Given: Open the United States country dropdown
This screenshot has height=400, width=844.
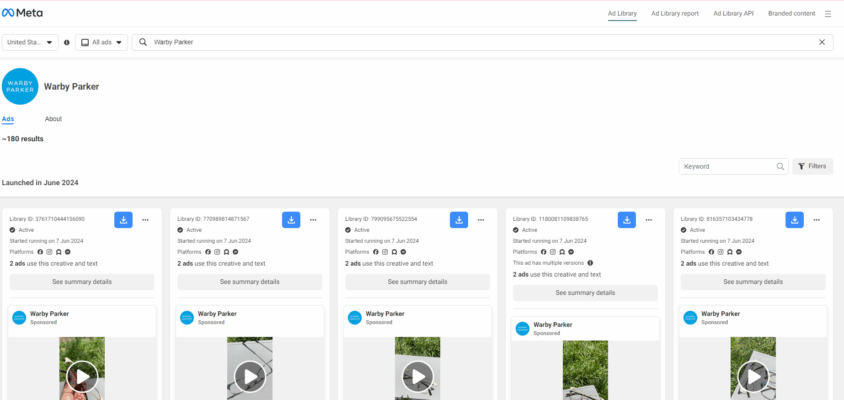Looking at the screenshot, I should click(30, 43).
